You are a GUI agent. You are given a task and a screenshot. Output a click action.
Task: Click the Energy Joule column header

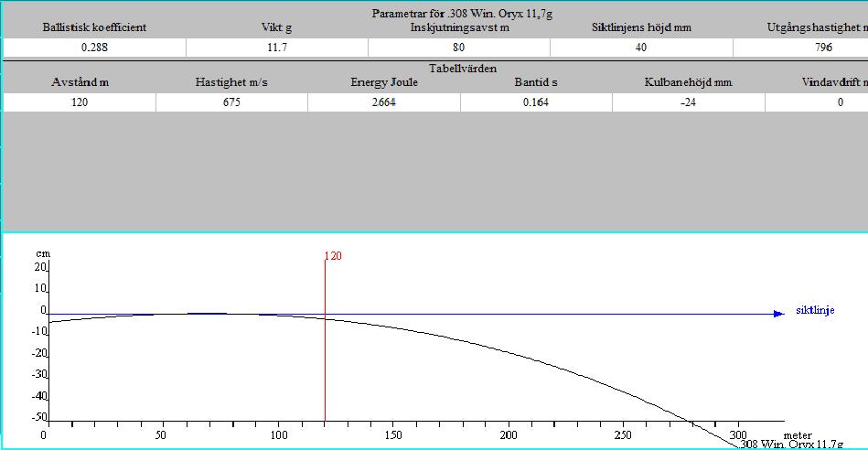383,82
